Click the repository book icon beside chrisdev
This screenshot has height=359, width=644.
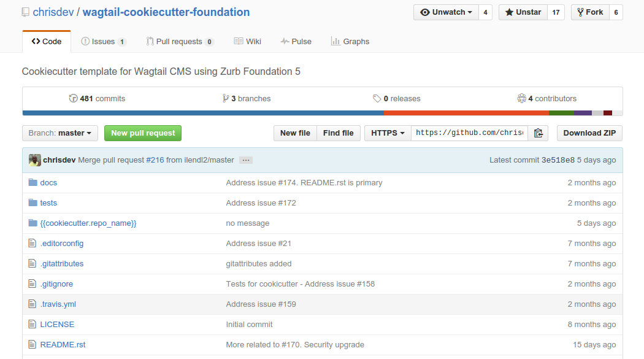[x=26, y=12]
